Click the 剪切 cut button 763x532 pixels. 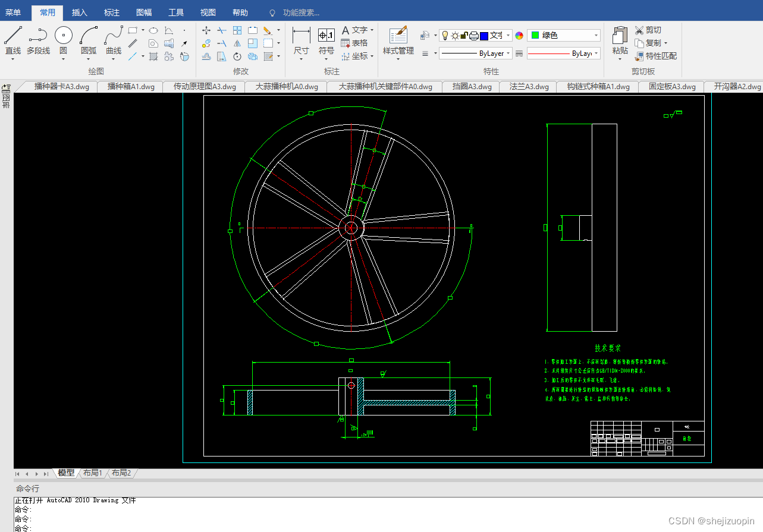pos(648,30)
